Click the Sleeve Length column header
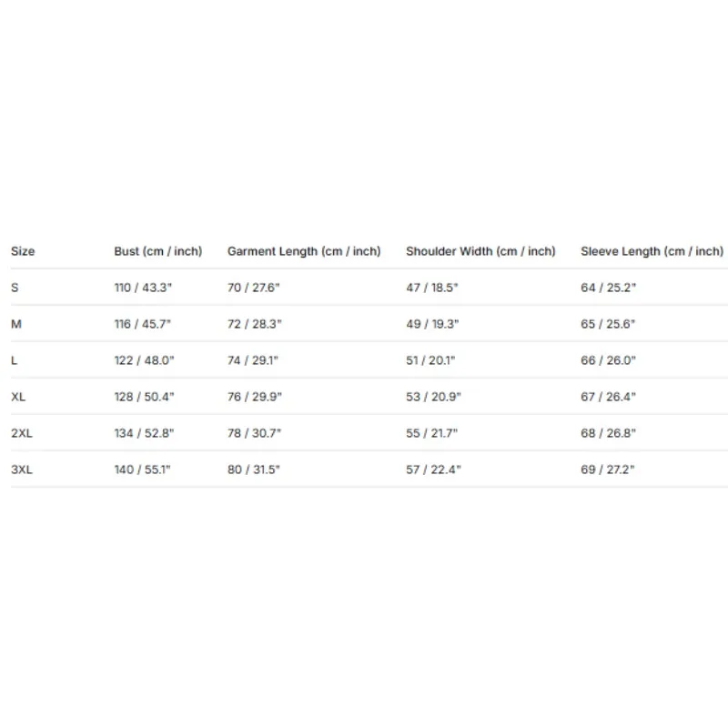This screenshot has height=728, width=728. 652,251
